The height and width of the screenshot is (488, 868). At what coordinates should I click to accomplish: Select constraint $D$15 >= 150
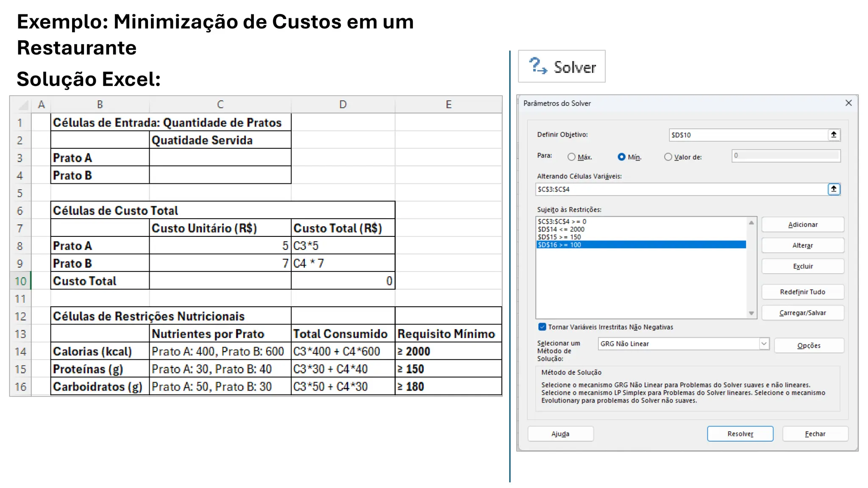point(641,237)
